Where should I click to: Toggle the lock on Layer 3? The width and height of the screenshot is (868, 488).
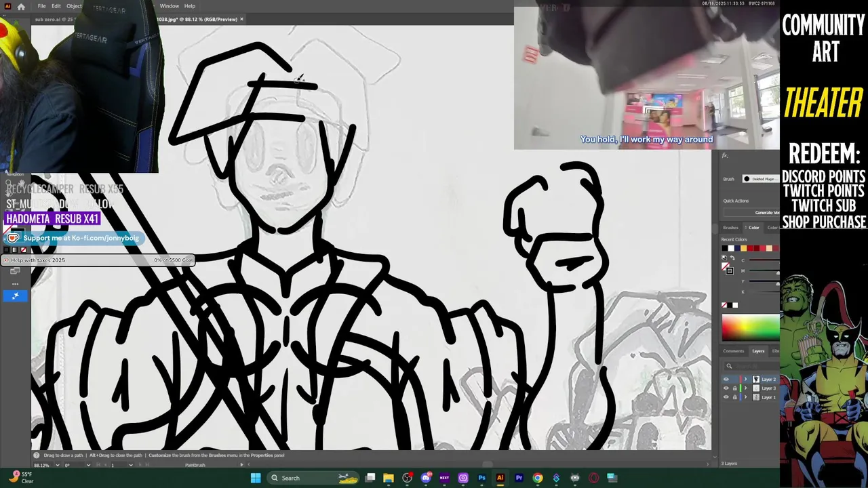click(734, 388)
